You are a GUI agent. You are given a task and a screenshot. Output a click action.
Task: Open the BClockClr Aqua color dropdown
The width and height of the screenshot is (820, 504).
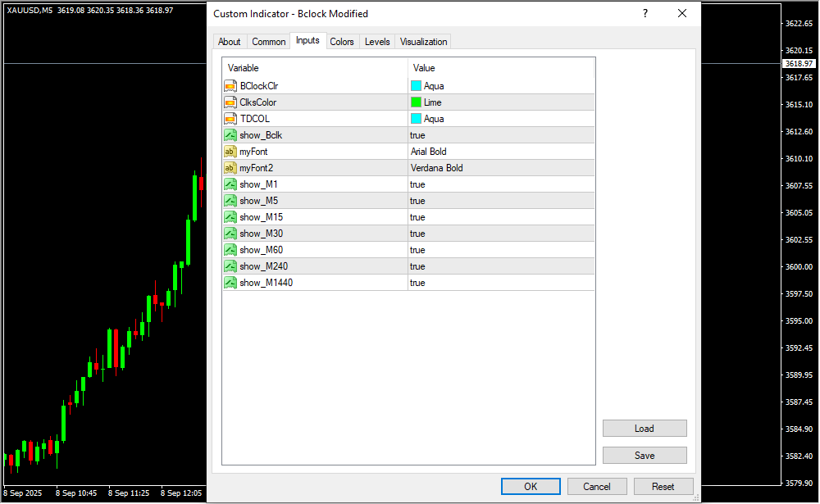[x=500, y=86]
